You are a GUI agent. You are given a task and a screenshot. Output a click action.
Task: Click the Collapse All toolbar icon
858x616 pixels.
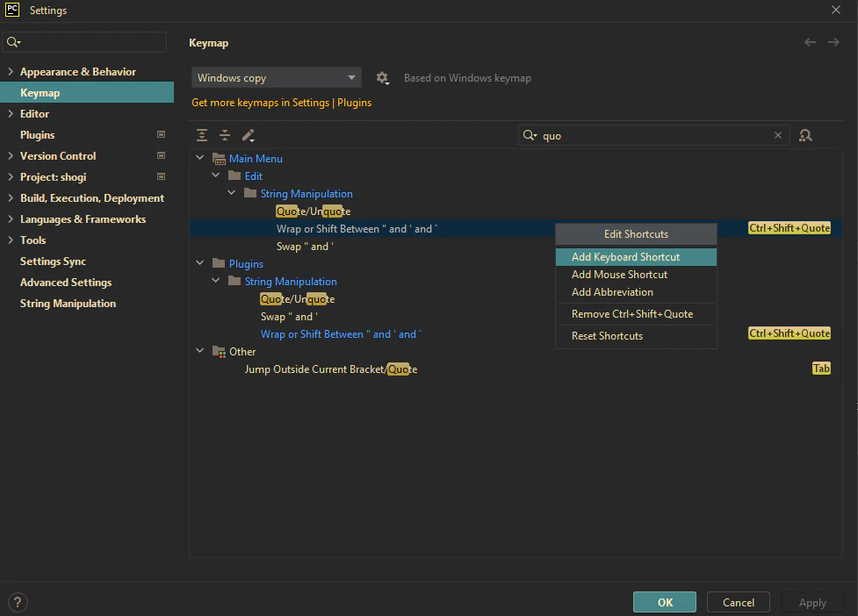point(225,135)
